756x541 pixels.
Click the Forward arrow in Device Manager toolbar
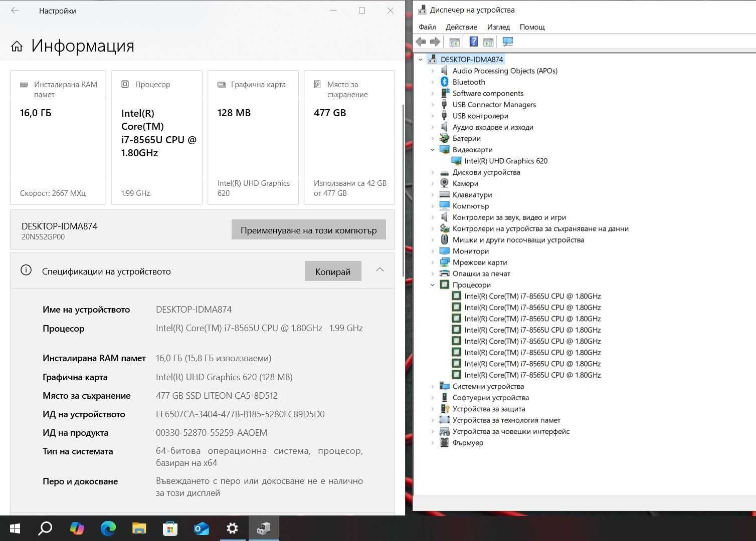435,42
